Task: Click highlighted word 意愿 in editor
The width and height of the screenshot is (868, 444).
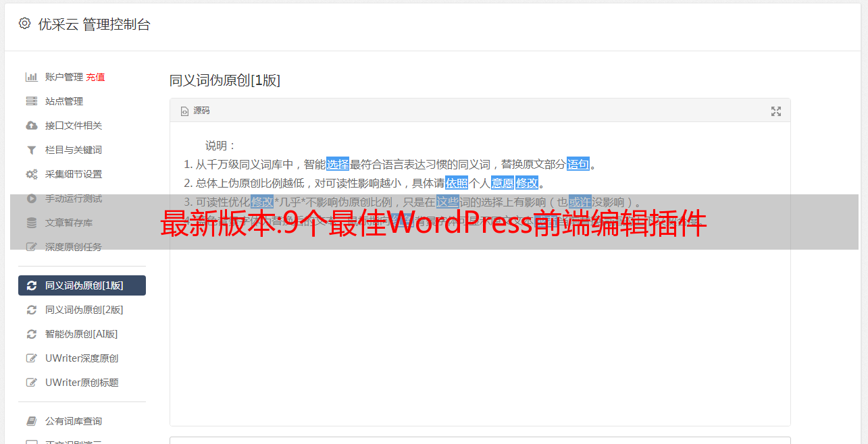Action: pos(503,183)
